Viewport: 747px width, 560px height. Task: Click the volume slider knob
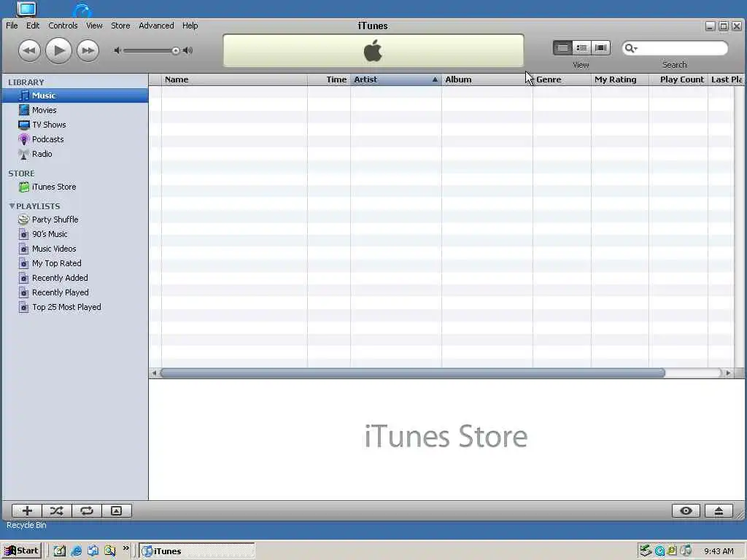tap(176, 50)
